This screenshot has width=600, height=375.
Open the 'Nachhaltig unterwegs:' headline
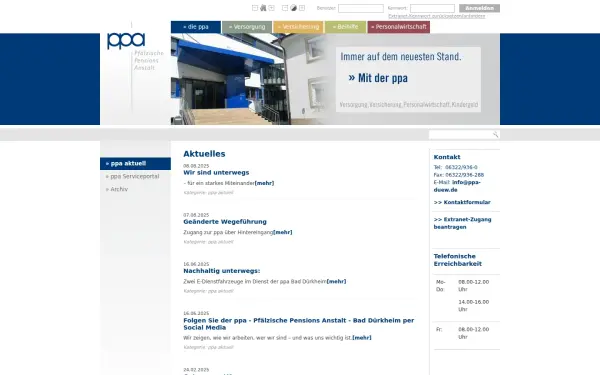click(222, 271)
